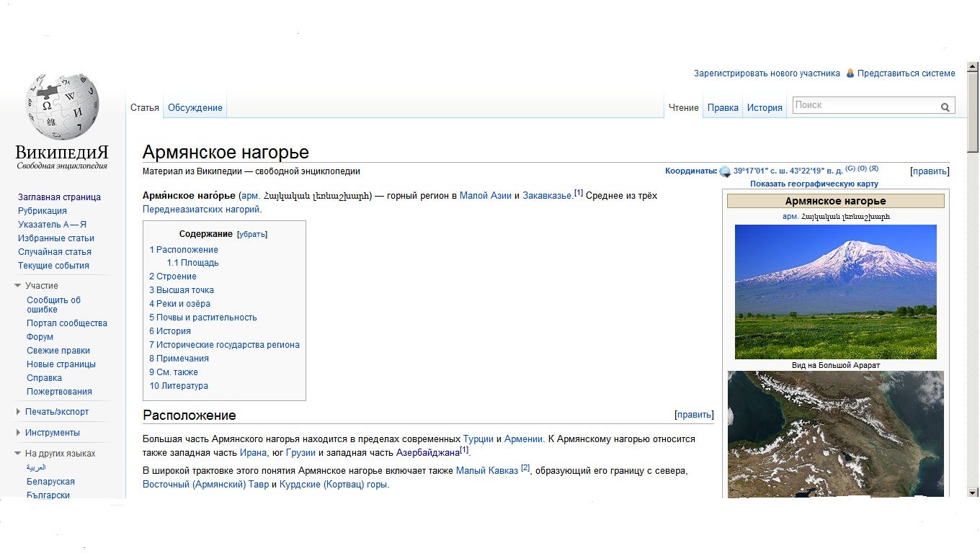Follow the Малой Азии link
The width and height of the screenshot is (980, 553).
click(x=485, y=196)
